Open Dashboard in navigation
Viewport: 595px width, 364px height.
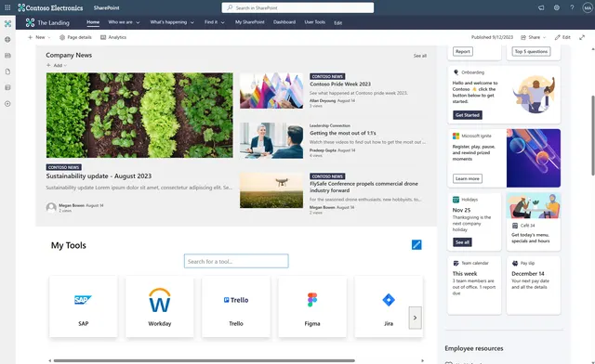point(284,22)
